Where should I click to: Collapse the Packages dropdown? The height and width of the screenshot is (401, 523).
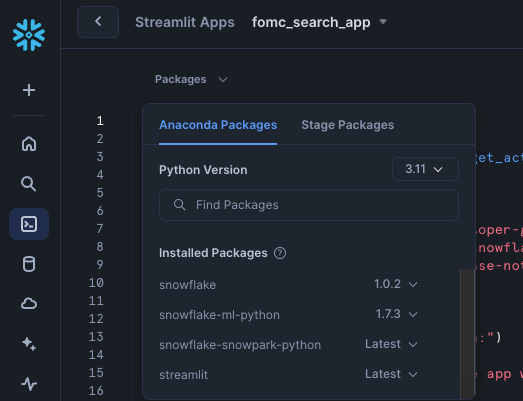coord(191,79)
